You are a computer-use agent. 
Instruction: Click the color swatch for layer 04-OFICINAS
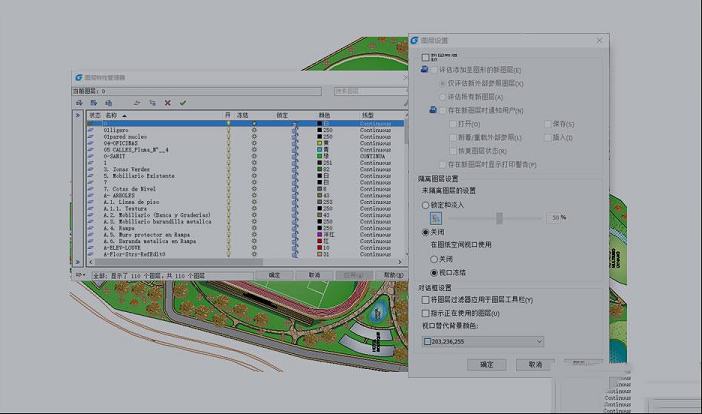320,143
